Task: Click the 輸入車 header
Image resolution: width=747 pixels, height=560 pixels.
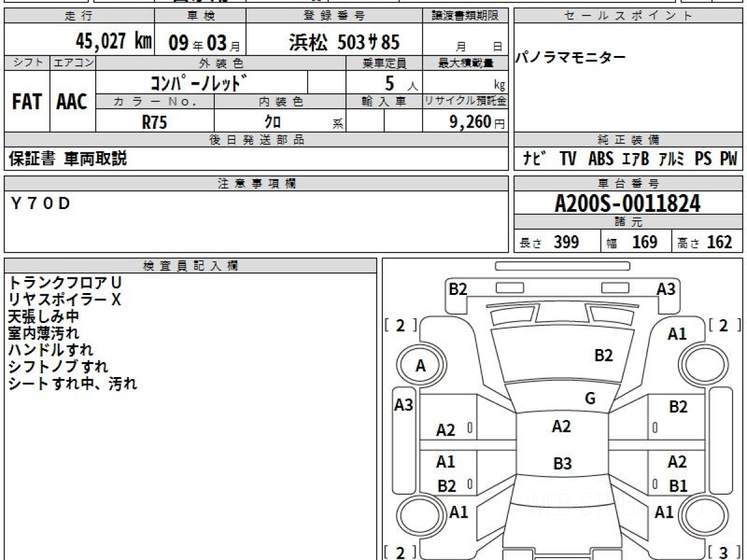Action: click(384, 101)
